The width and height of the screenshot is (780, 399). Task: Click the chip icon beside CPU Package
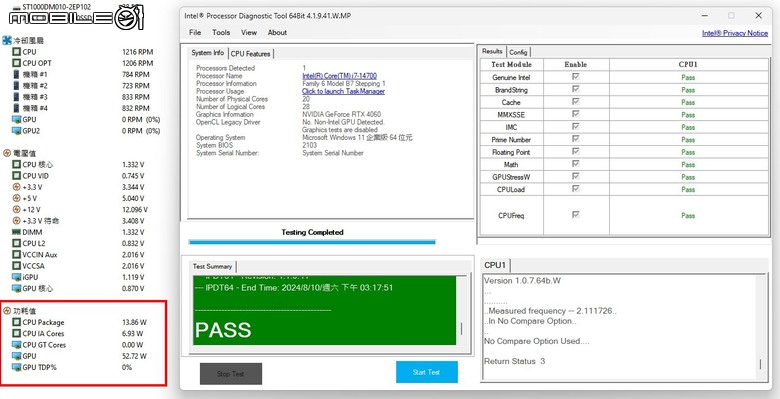pyautogui.click(x=16, y=322)
